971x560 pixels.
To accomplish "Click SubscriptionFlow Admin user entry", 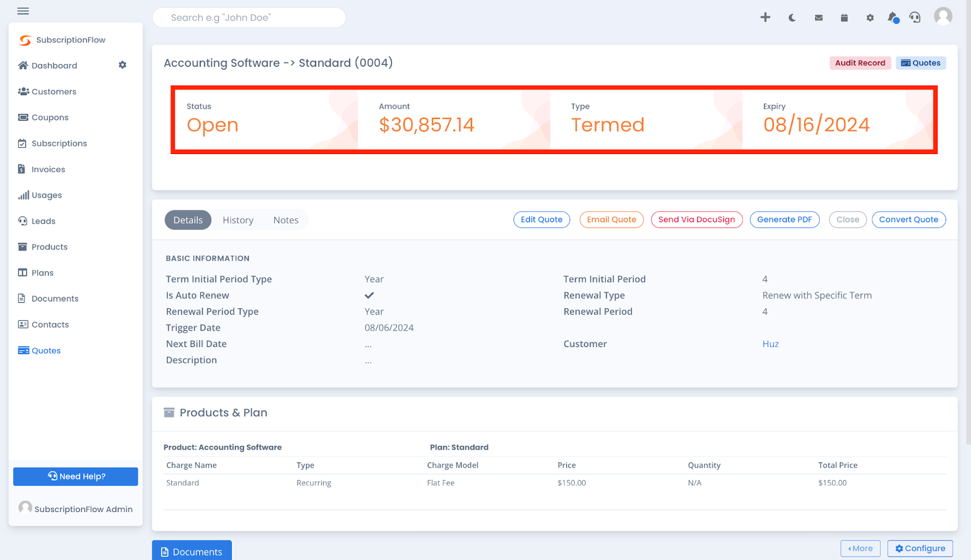I will (x=76, y=508).
